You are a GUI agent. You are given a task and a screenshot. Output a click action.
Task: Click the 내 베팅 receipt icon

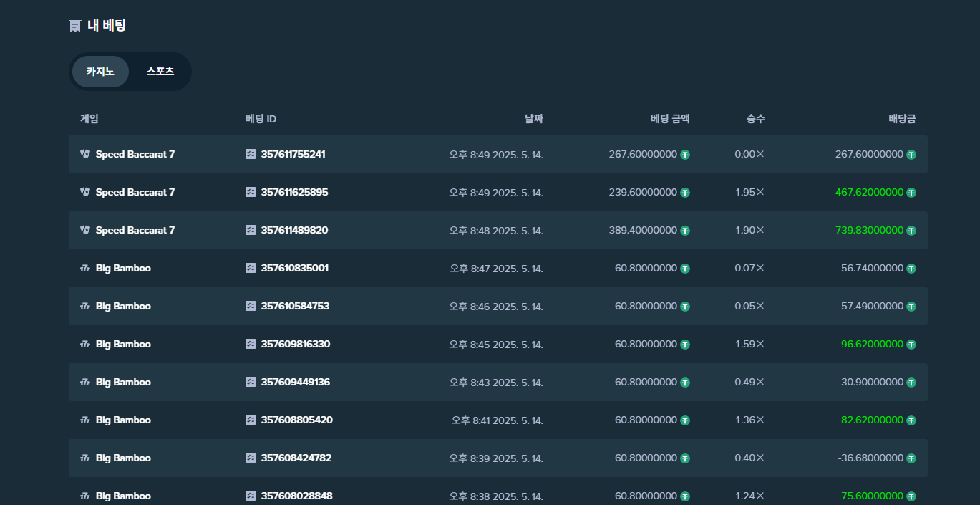pyautogui.click(x=74, y=26)
